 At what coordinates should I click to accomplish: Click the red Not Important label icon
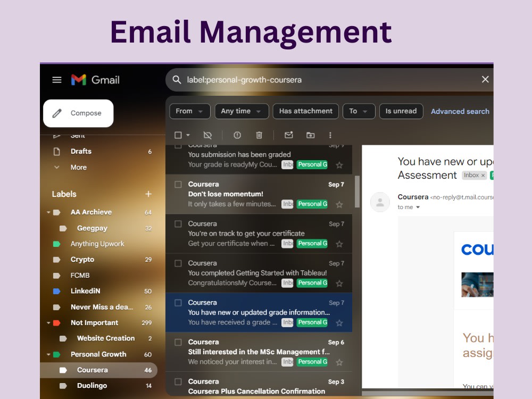coord(57,323)
